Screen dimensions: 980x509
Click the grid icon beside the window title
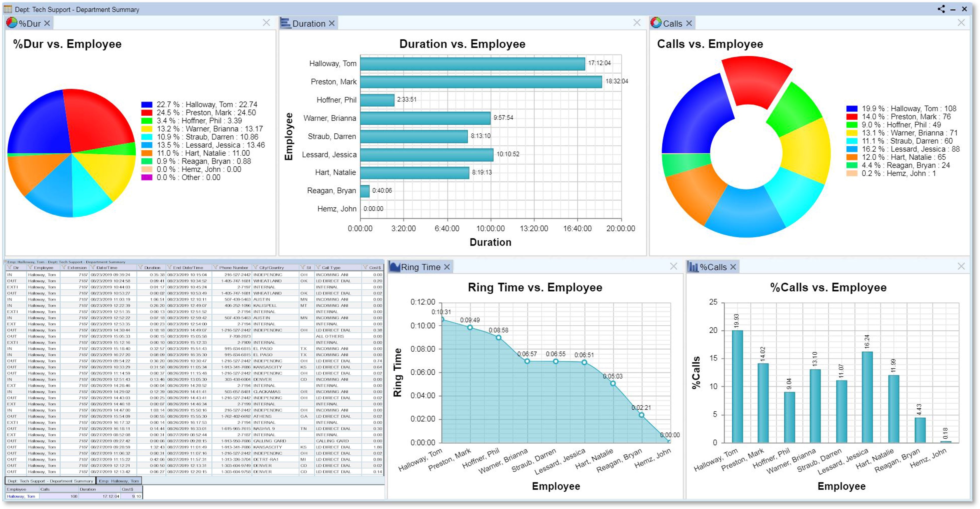8,10
